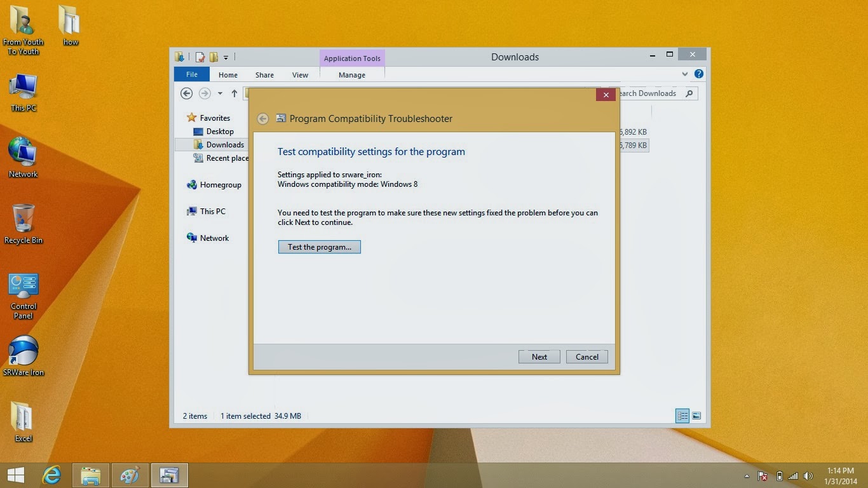The image size is (868, 488).
Task: Click volume speaker icon in tray
Action: click(x=808, y=476)
